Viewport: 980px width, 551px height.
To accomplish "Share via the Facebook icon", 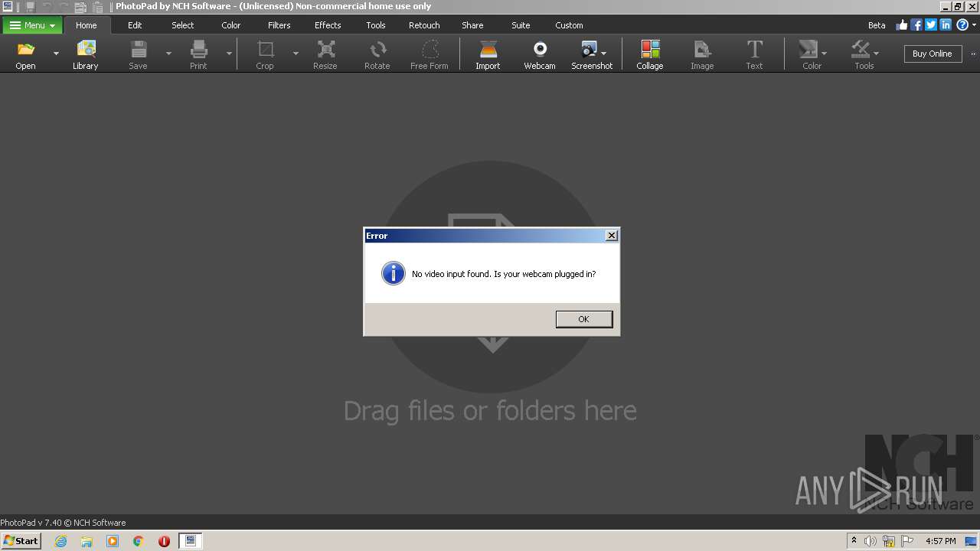I will pos(916,25).
